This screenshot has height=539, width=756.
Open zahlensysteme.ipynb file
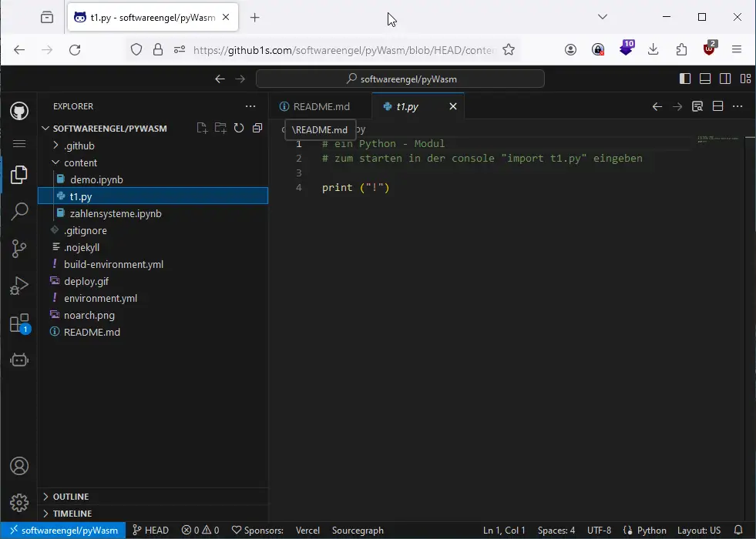[x=115, y=213]
